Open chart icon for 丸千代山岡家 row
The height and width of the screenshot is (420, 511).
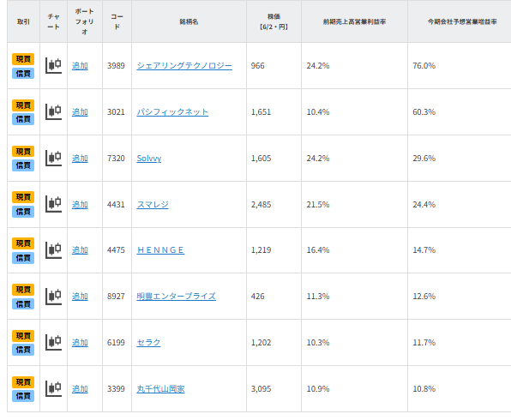53,389
